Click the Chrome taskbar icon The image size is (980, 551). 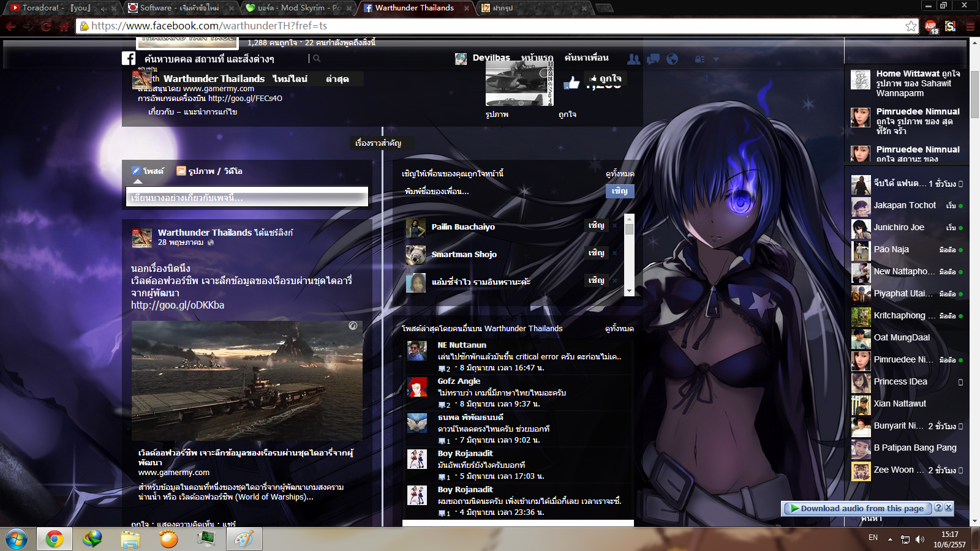[x=54, y=539]
